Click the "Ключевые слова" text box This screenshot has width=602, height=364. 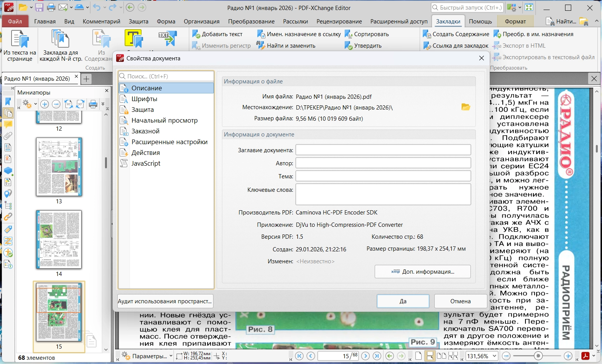[x=383, y=194]
